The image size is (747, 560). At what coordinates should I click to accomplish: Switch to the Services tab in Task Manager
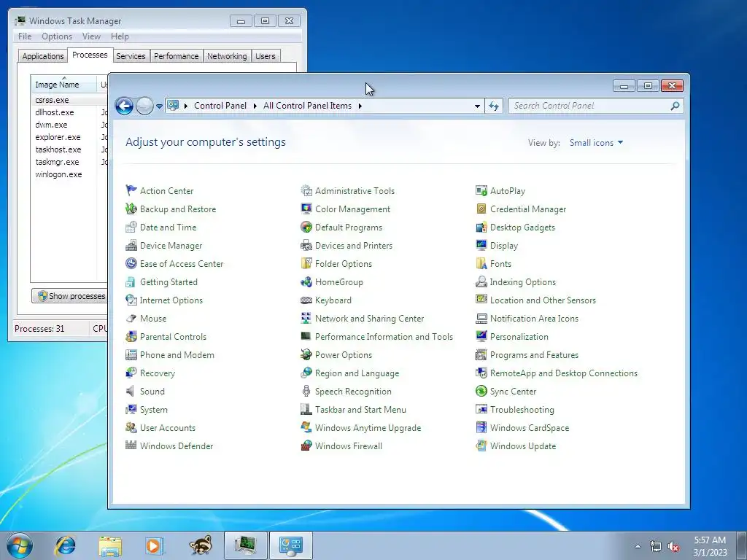coord(131,56)
